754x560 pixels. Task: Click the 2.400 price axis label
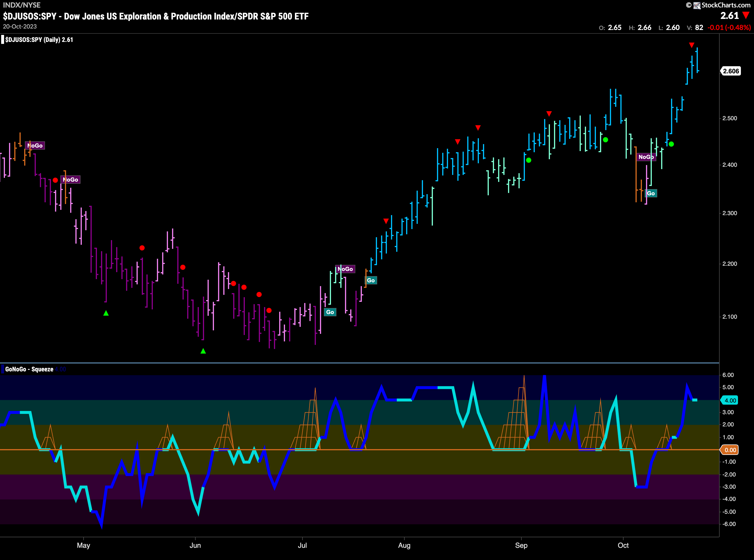point(730,165)
